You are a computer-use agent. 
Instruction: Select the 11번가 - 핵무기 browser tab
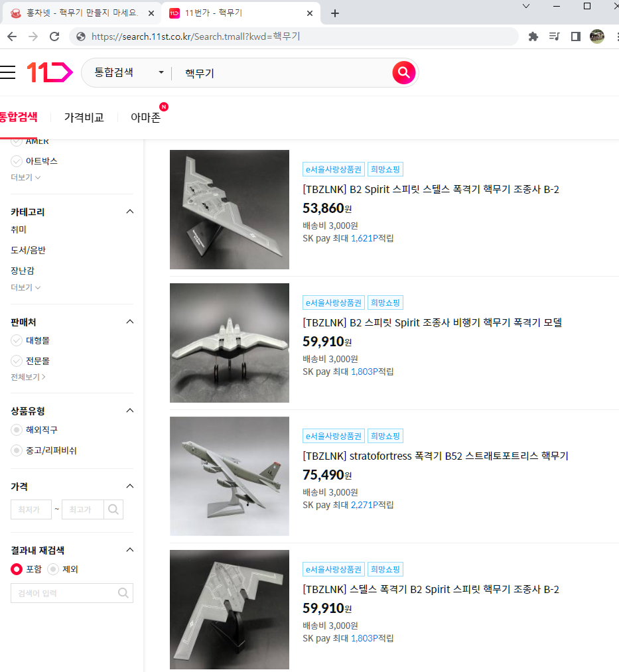coord(240,13)
